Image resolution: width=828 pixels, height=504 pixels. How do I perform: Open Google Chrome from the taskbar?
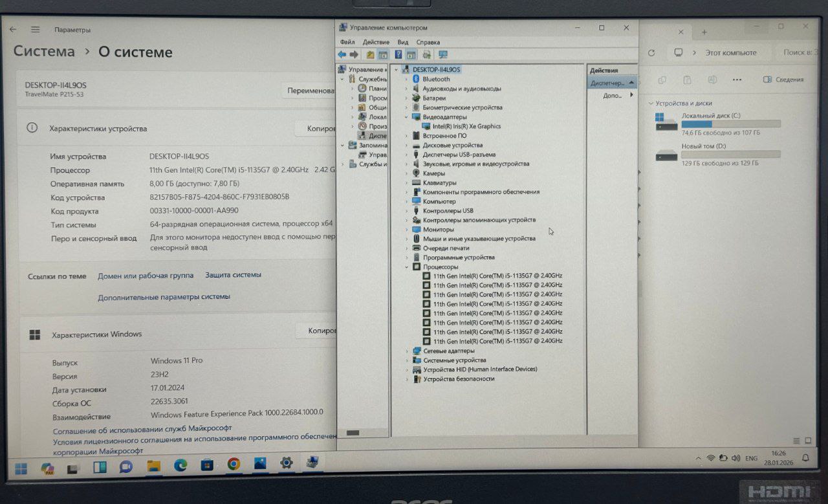[x=234, y=464]
